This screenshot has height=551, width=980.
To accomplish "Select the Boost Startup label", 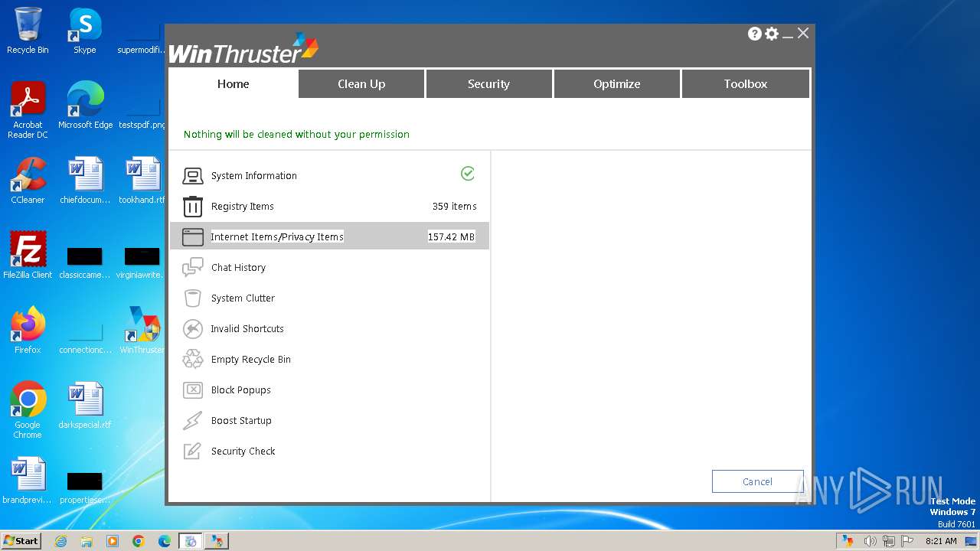I will (x=241, y=421).
